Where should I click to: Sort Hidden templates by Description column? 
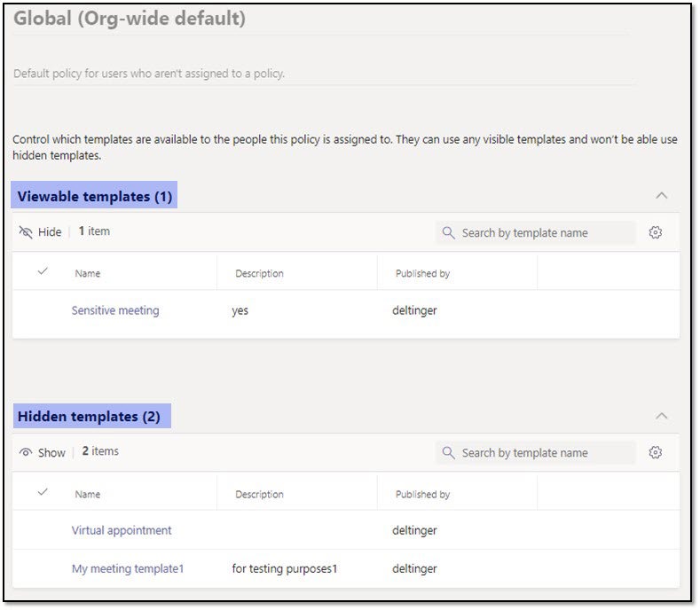point(259,495)
